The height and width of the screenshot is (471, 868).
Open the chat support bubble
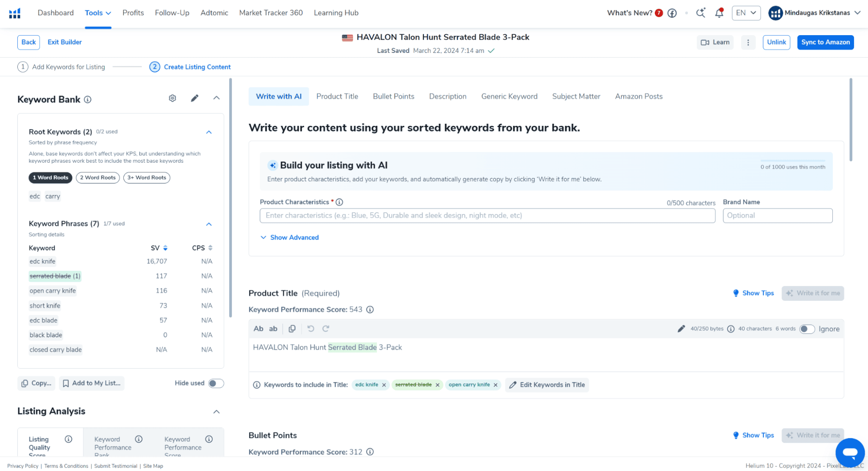[850, 452]
